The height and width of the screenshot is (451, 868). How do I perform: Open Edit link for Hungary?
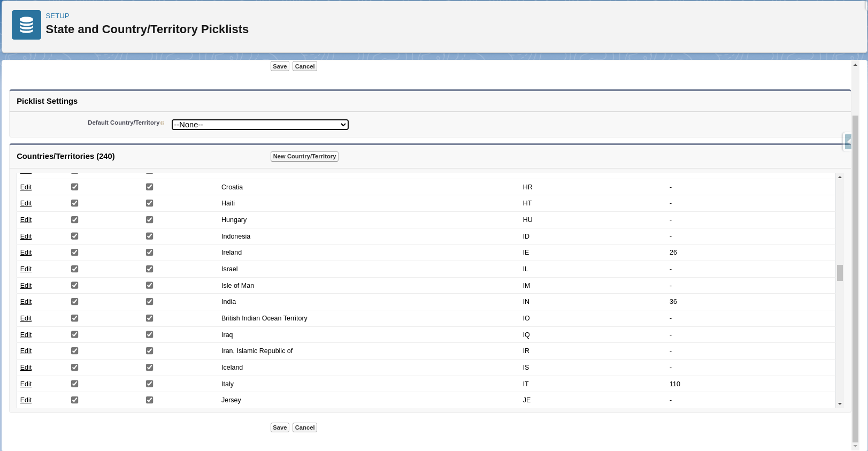tap(26, 220)
